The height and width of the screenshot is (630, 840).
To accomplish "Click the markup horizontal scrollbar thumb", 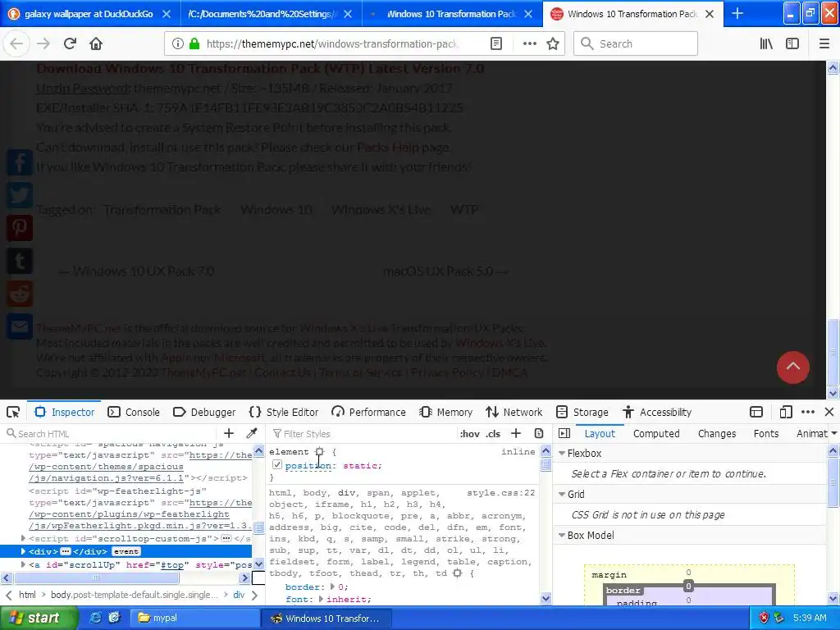I will (97, 577).
